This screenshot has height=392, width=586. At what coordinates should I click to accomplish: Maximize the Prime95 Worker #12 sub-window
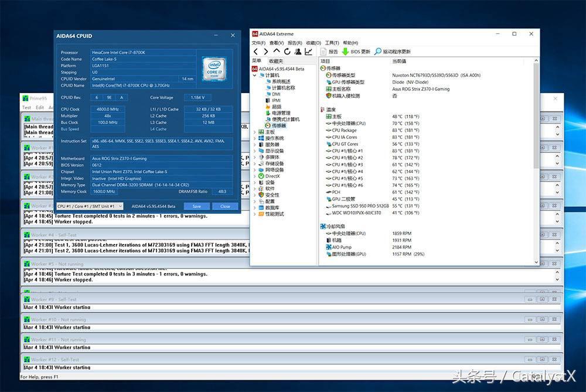click(x=542, y=360)
